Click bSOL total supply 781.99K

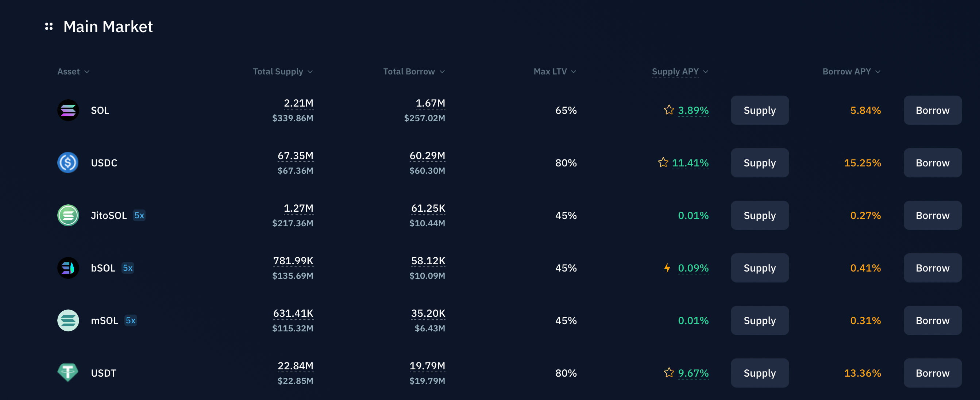tap(293, 261)
